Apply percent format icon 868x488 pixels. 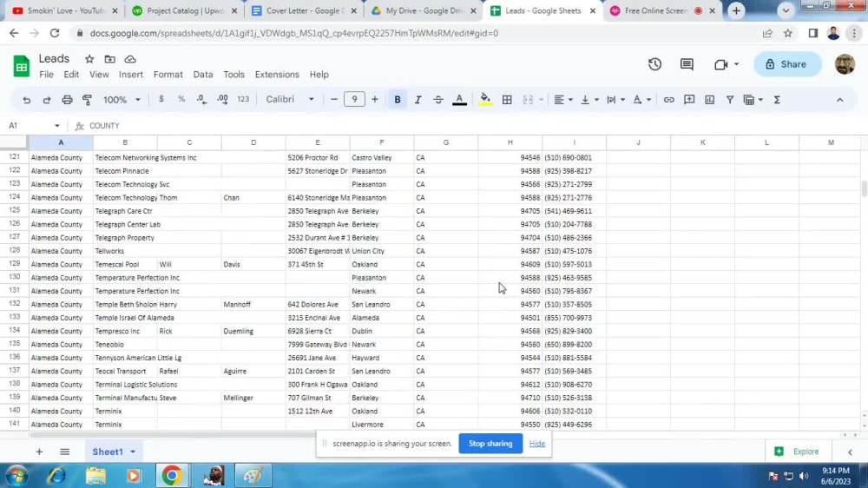click(181, 100)
